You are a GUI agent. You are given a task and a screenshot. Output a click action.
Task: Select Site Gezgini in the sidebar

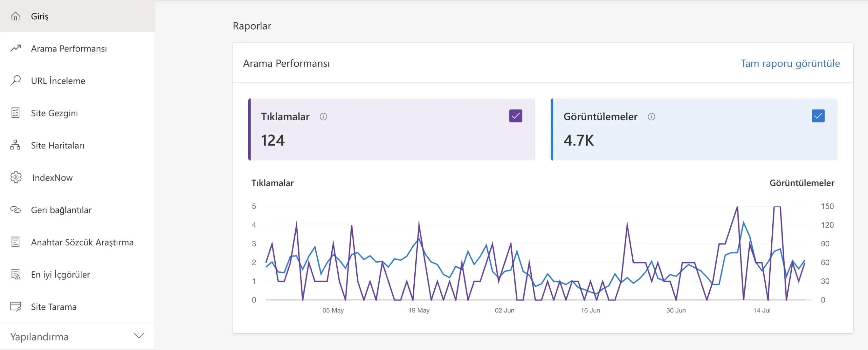click(77, 113)
